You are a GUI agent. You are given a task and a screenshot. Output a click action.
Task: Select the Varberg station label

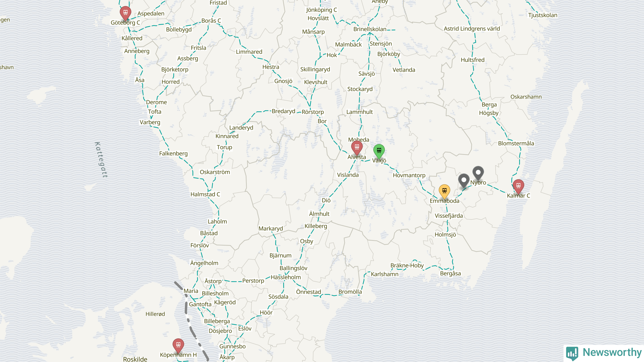[150, 122]
